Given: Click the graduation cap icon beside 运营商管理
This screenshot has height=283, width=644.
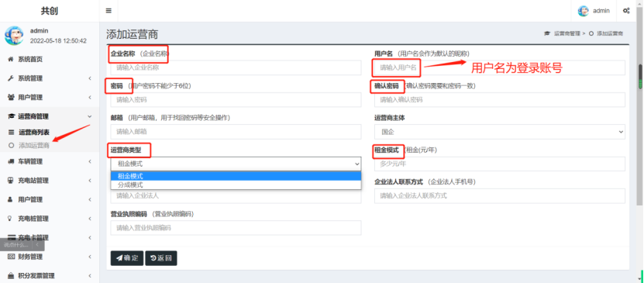Looking at the screenshot, I should click(11, 116).
